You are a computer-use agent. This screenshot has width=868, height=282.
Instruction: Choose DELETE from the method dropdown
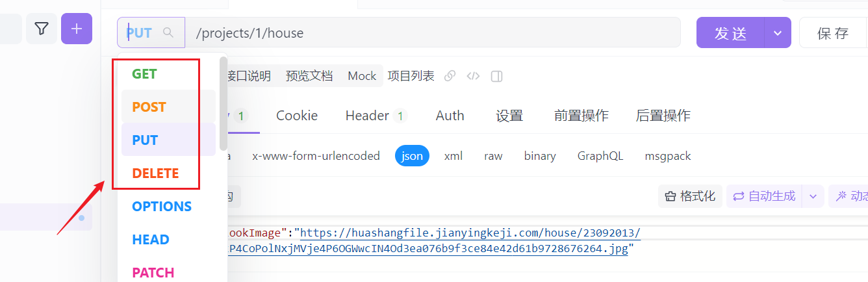coord(155,173)
